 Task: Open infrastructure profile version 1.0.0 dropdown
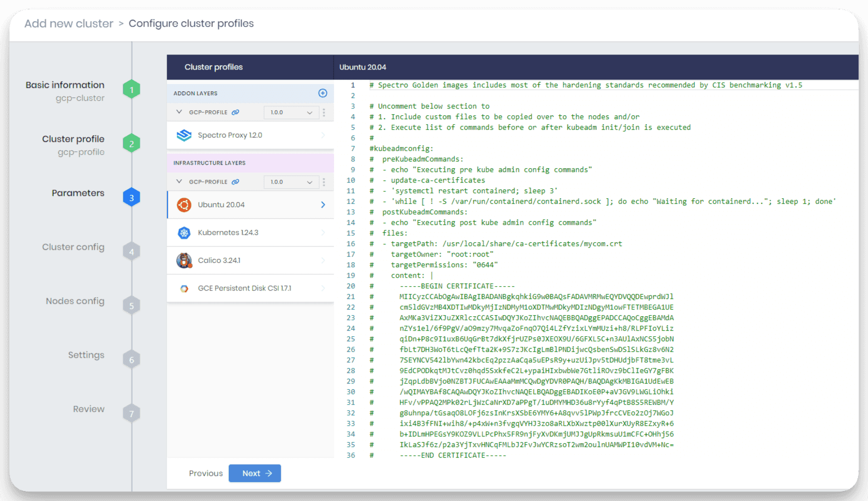(x=291, y=181)
